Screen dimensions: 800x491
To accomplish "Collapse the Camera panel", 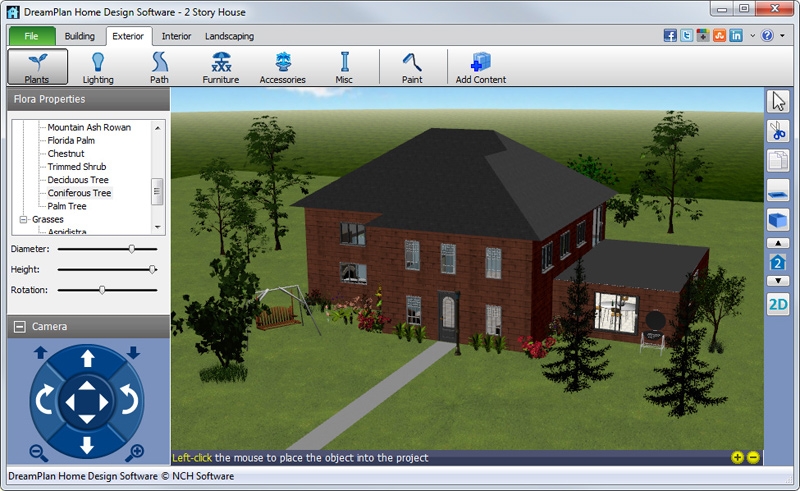I will click(19, 327).
